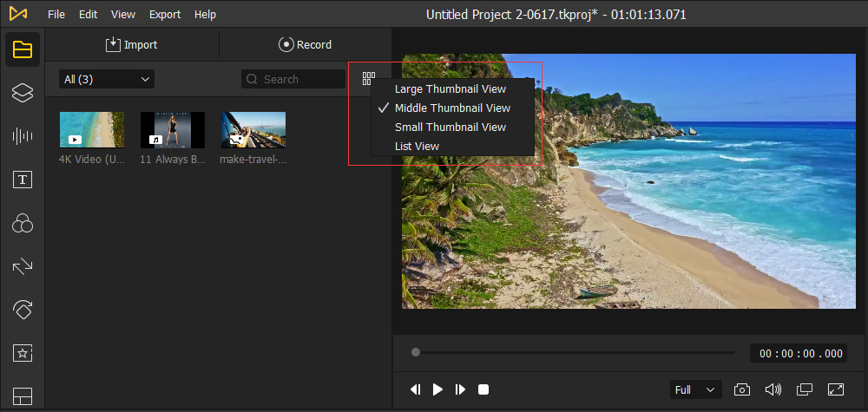Open the Media folder panel in sidebar
The height and width of the screenshot is (412, 868).
pos(23,49)
